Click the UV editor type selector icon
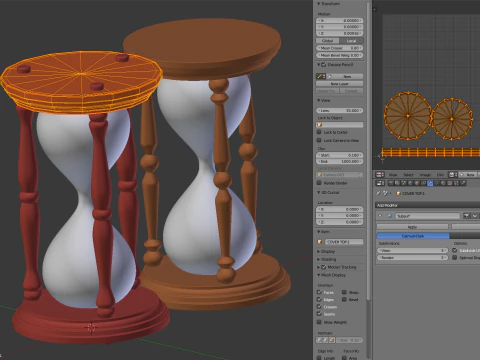The width and height of the screenshot is (480, 360). click(x=380, y=175)
